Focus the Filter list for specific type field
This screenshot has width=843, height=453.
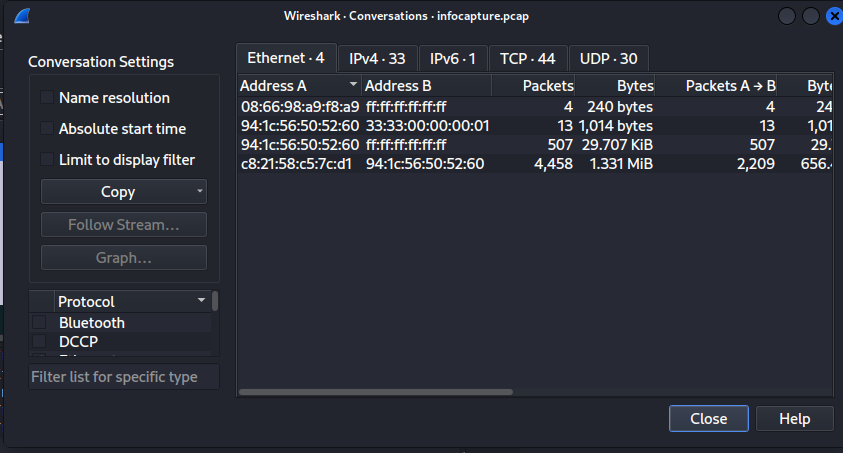pos(124,377)
